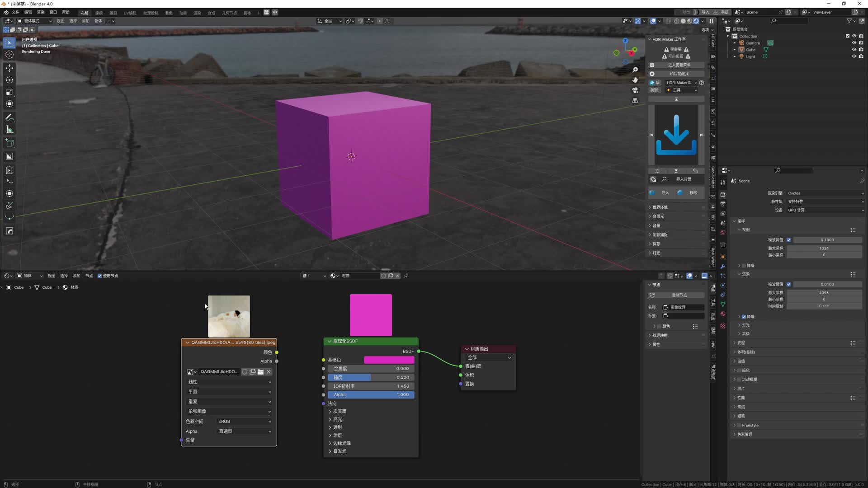Image resolution: width=868 pixels, height=488 pixels.
Task: Click the 导入背景 button in HDRi Maker
Action: tap(684, 179)
